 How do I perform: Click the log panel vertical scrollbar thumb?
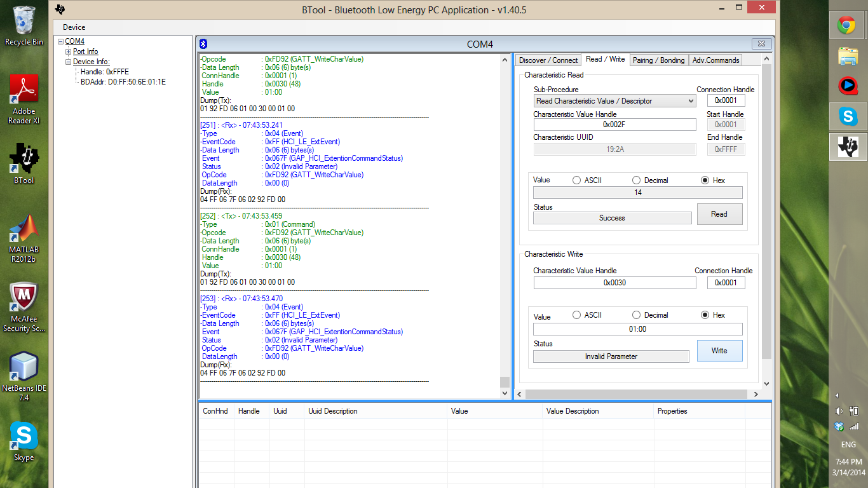pyautogui.click(x=505, y=382)
